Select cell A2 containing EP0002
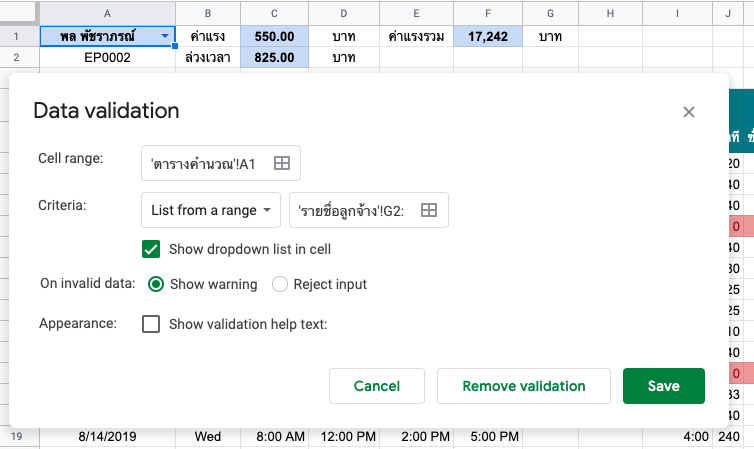 [107, 58]
